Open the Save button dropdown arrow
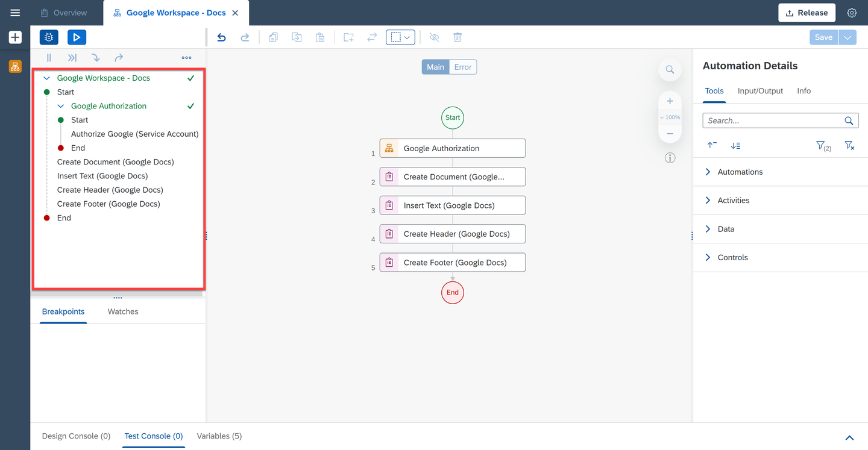This screenshot has width=868, height=450. pos(848,37)
